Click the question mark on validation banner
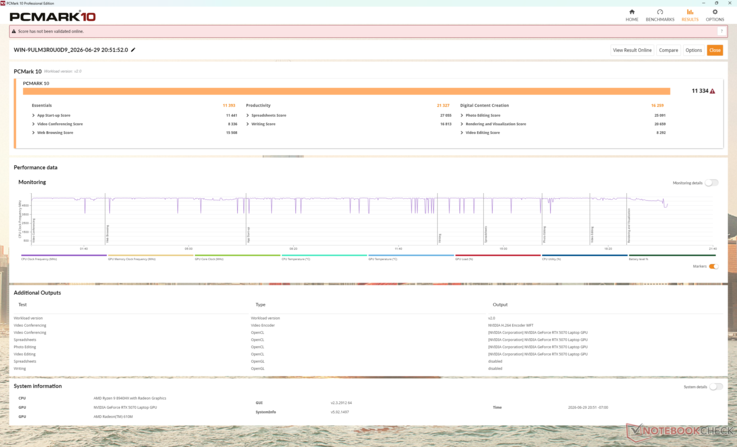 721,31
